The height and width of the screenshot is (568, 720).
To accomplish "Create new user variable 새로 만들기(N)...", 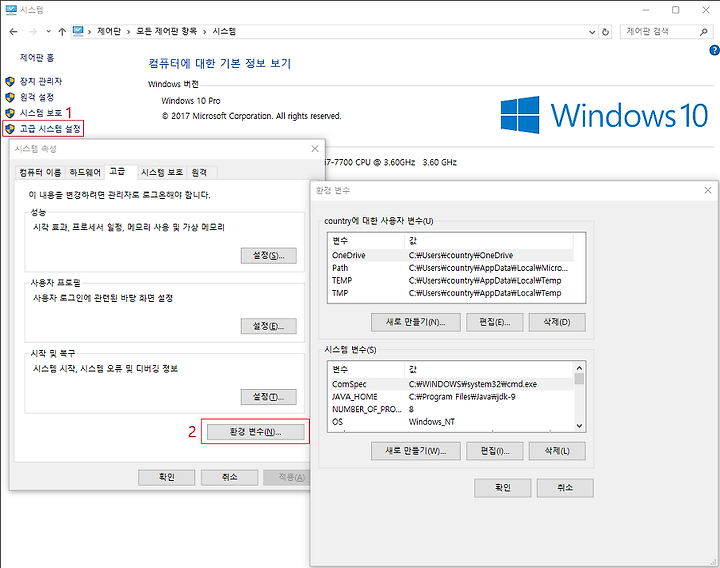I will click(416, 322).
